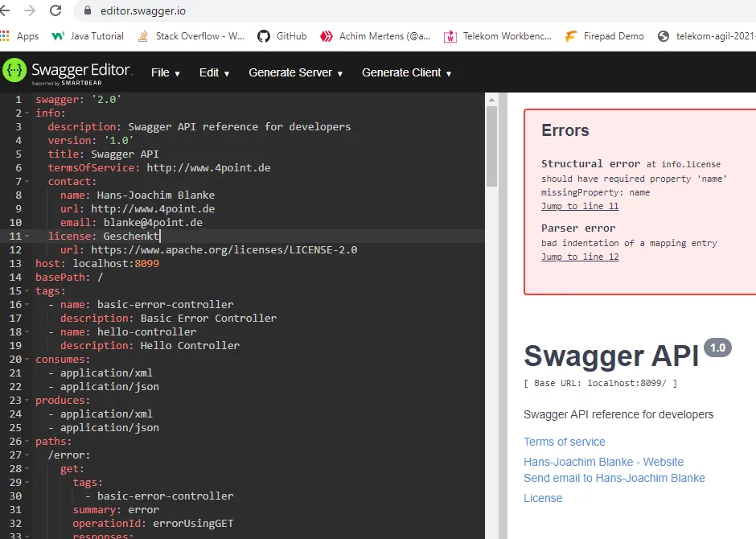Collapse the info block at line 2
This screenshot has width=756, height=539.
coord(27,113)
